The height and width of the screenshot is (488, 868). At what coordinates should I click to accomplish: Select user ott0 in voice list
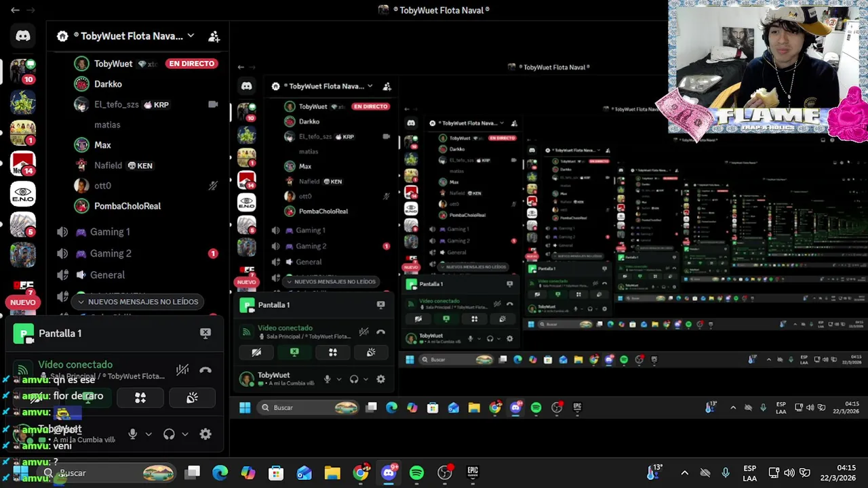[x=102, y=186]
